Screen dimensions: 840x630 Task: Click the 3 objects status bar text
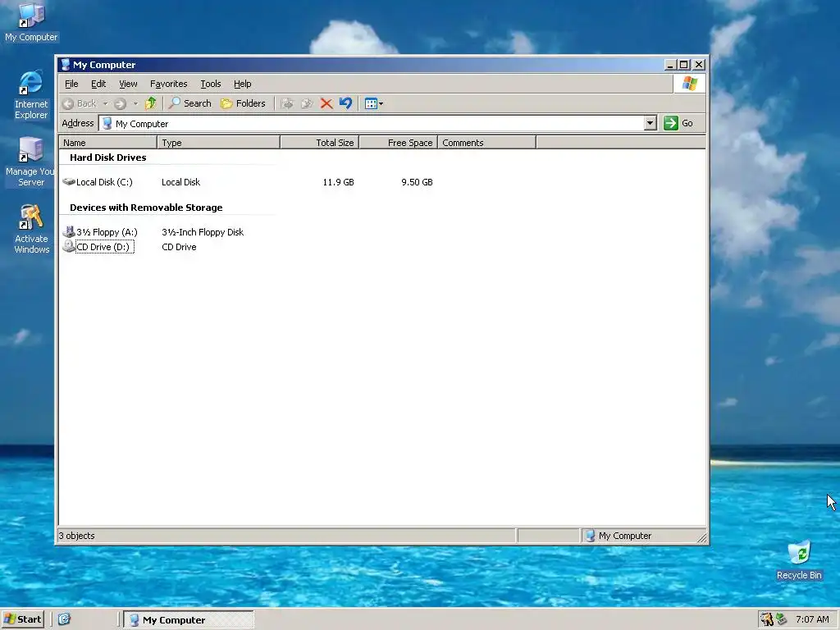[x=76, y=536]
